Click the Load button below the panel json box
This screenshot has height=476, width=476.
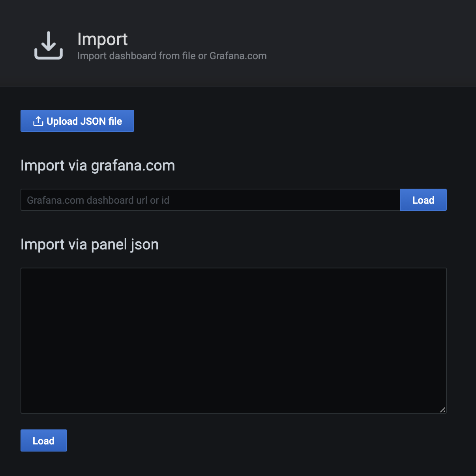(44, 440)
